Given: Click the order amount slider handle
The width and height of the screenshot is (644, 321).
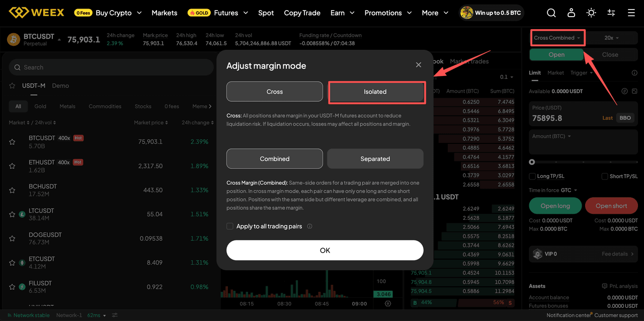Looking at the screenshot, I should coord(532,162).
